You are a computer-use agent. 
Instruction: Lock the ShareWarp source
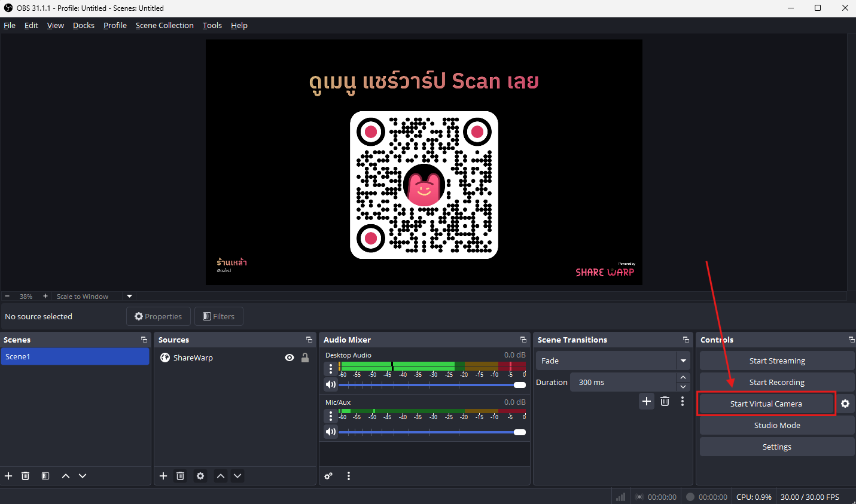304,358
